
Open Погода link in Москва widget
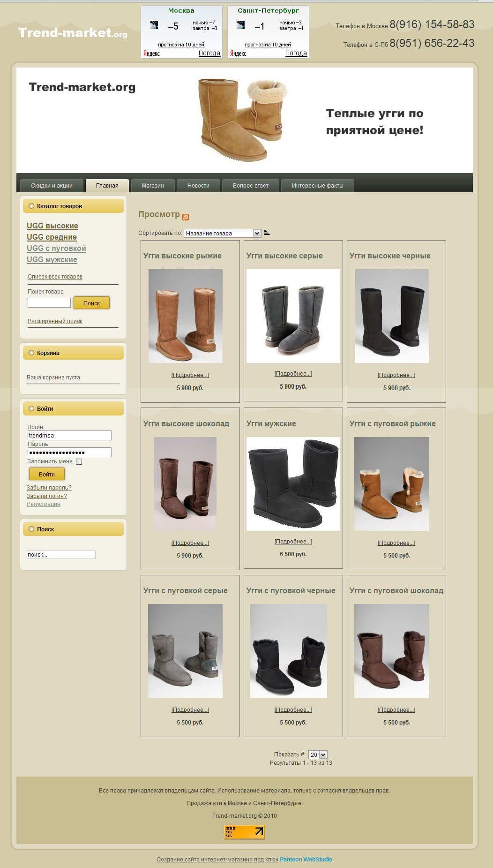pos(209,53)
